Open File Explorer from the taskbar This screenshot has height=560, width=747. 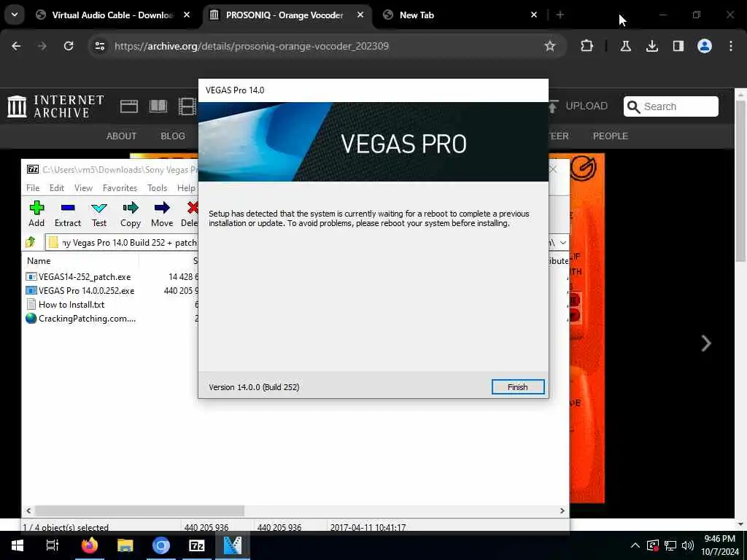pos(125,545)
